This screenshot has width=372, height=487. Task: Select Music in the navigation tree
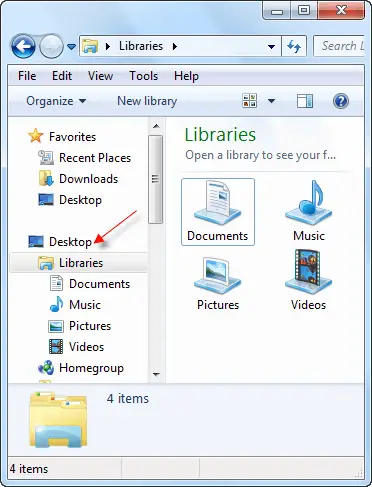point(75,305)
